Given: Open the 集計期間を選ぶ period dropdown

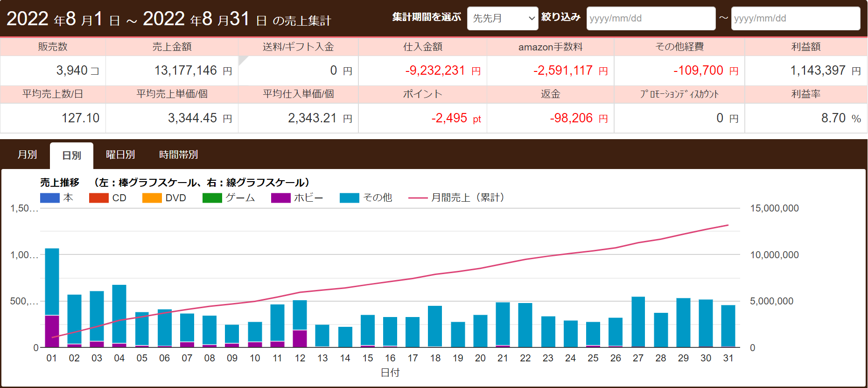Looking at the screenshot, I should [502, 18].
